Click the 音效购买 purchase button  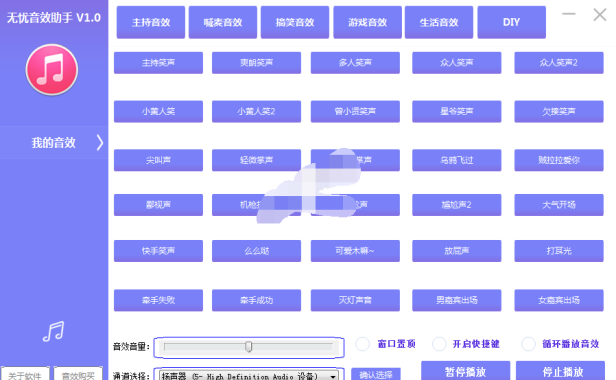pyautogui.click(x=78, y=374)
